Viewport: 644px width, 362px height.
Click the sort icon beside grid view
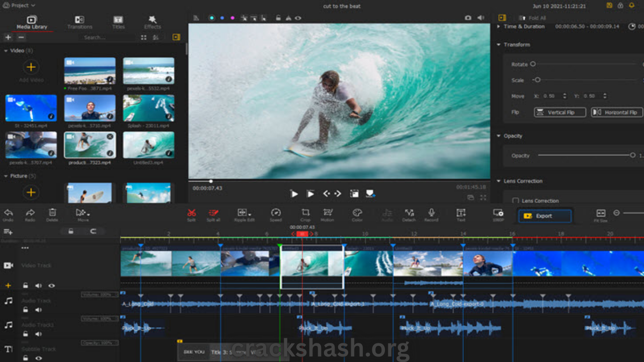[x=156, y=37]
